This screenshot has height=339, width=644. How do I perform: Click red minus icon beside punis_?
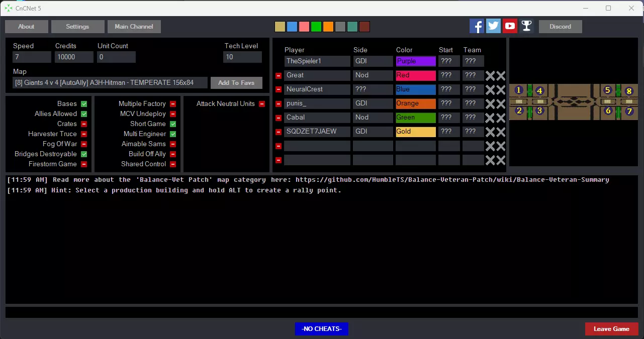279,104
